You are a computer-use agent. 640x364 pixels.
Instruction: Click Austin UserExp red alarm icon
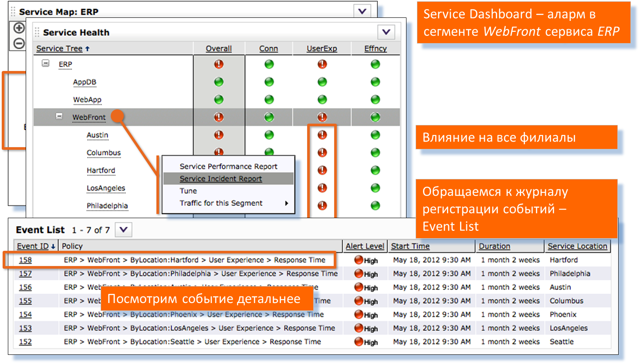click(x=322, y=135)
